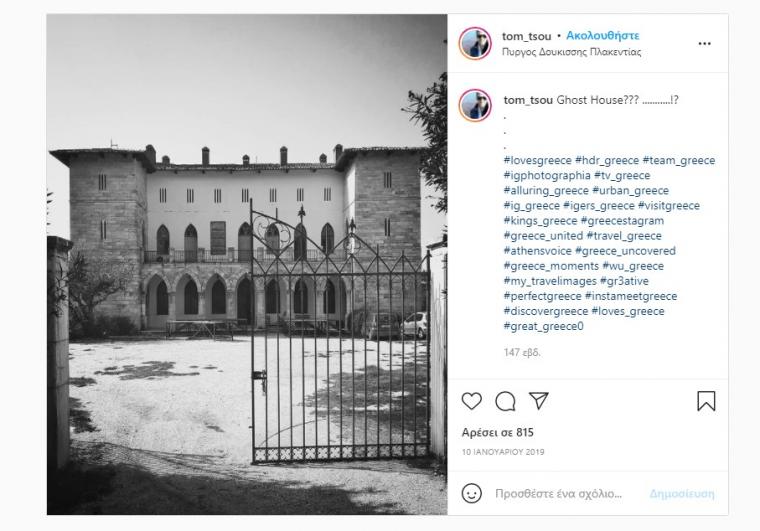Submit the comment with the Δημοσίευση button

click(x=681, y=494)
